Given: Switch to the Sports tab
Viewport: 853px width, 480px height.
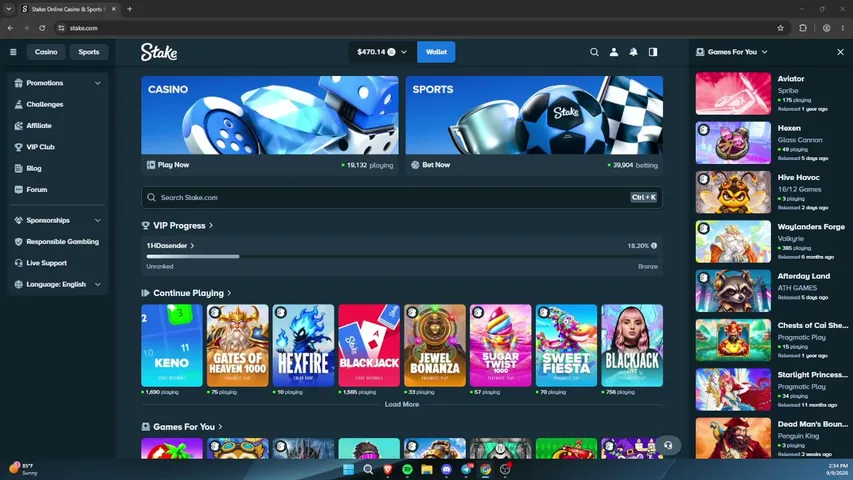Looking at the screenshot, I should pos(89,52).
